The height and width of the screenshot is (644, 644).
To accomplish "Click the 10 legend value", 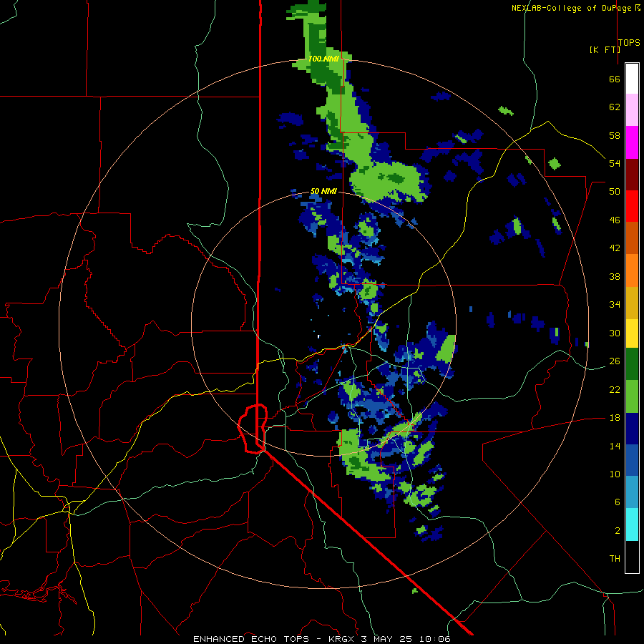I will pos(615,474).
